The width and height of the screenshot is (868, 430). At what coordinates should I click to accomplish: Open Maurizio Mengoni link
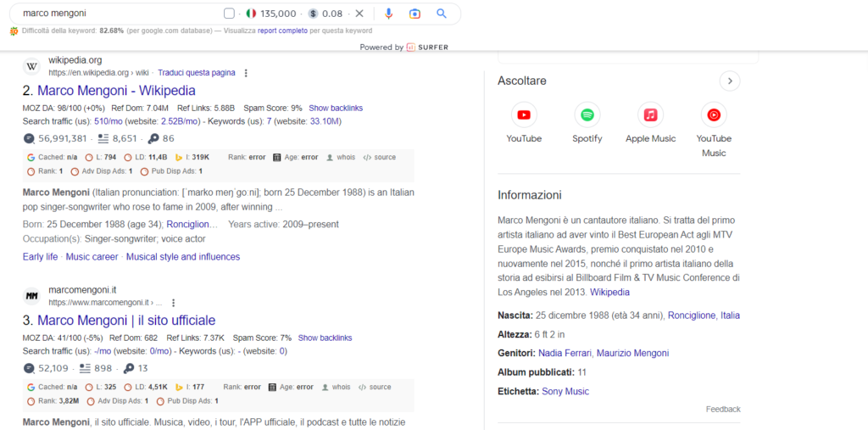click(632, 353)
